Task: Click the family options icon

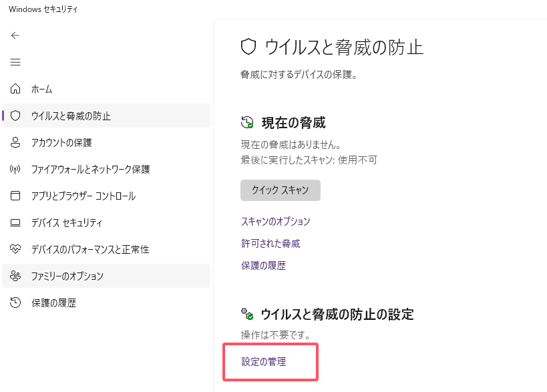Action: click(x=14, y=276)
